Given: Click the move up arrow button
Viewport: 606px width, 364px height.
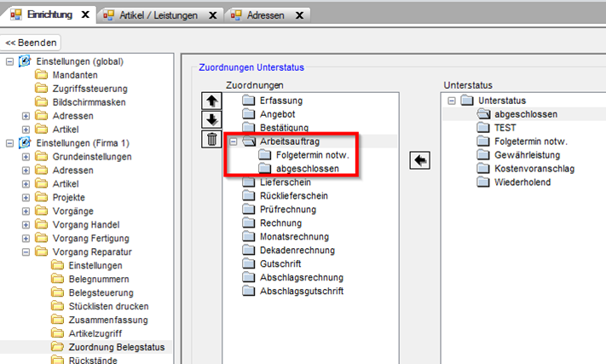Looking at the screenshot, I should pyautogui.click(x=212, y=101).
